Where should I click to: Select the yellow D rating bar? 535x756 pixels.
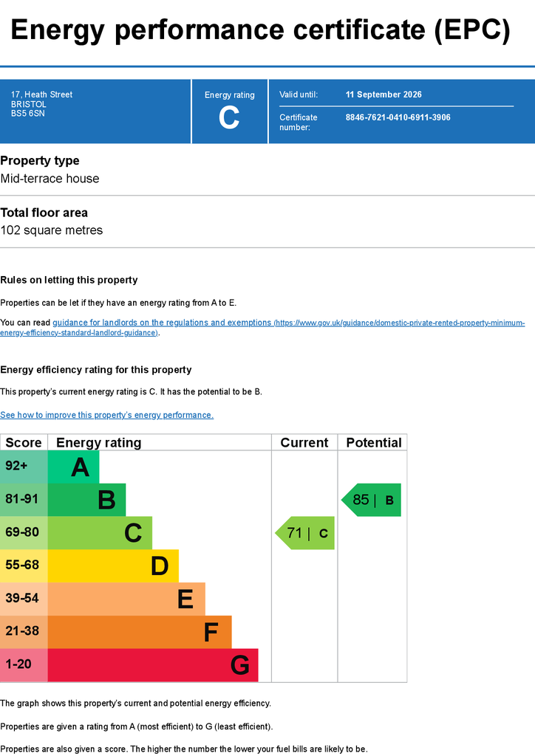pyautogui.click(x=113, y=566)
